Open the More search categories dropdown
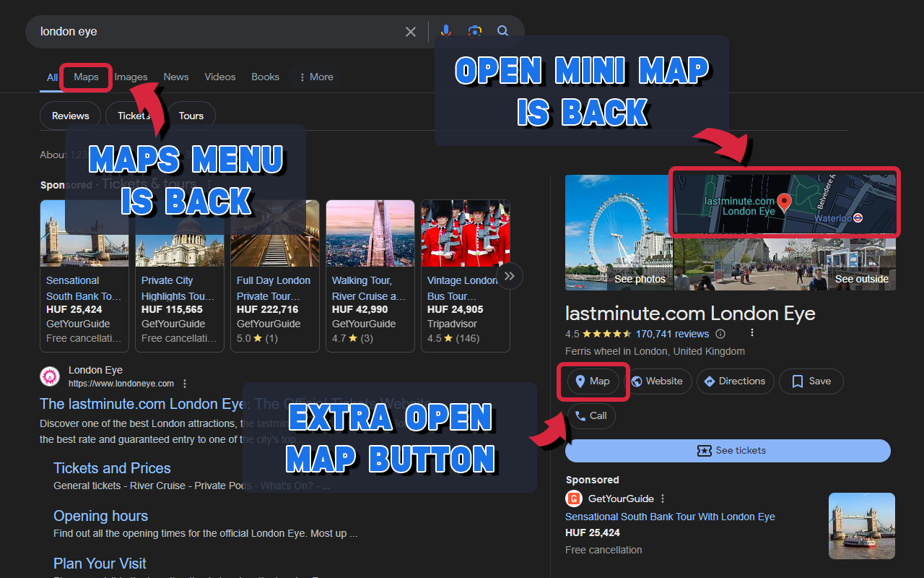 coord(314,77)
